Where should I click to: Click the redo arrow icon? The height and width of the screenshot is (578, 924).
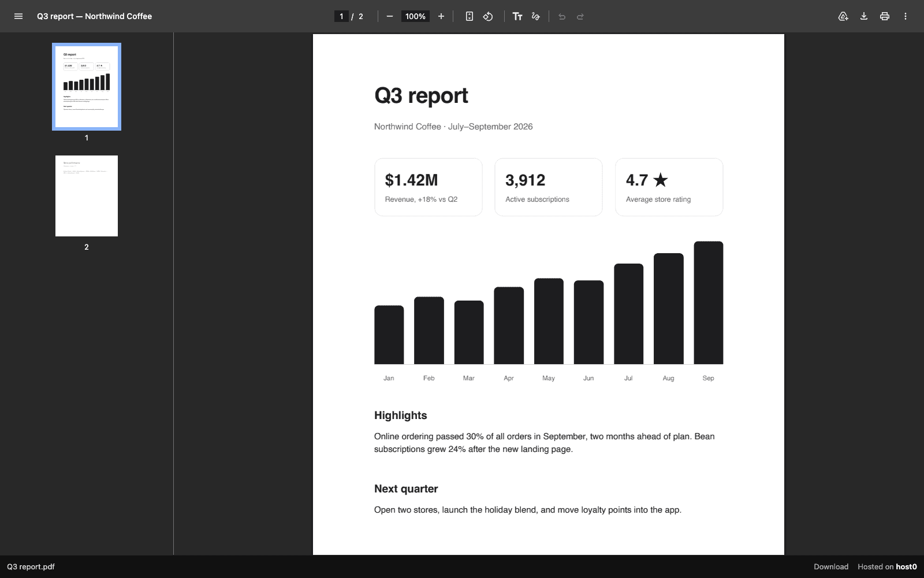point(580,16)
